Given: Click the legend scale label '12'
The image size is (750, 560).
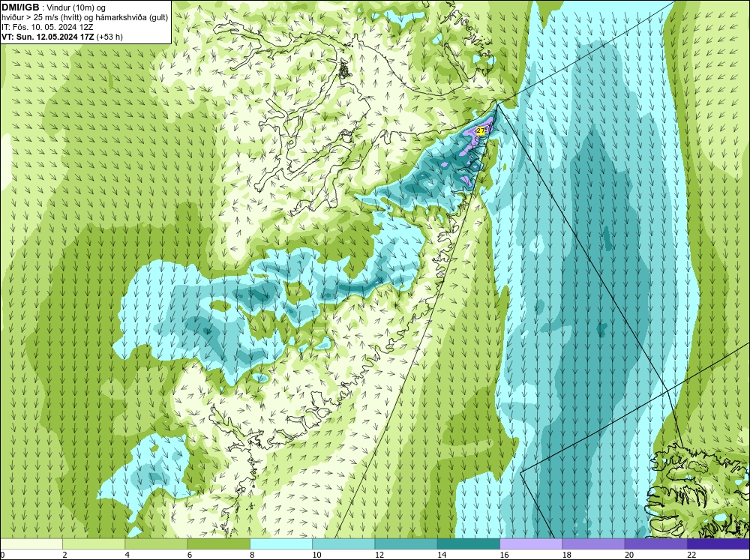Looking at the screenshot, I should click(x=379, y=555).
